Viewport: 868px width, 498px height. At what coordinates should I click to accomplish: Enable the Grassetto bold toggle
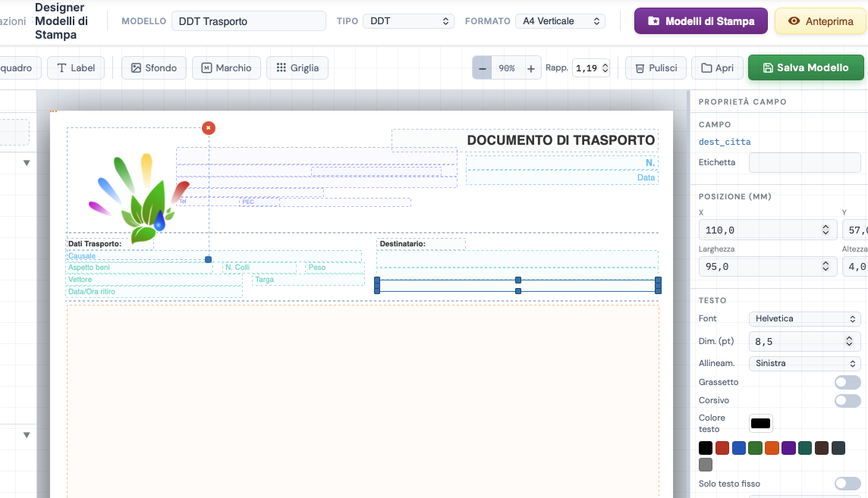(847, 382)
